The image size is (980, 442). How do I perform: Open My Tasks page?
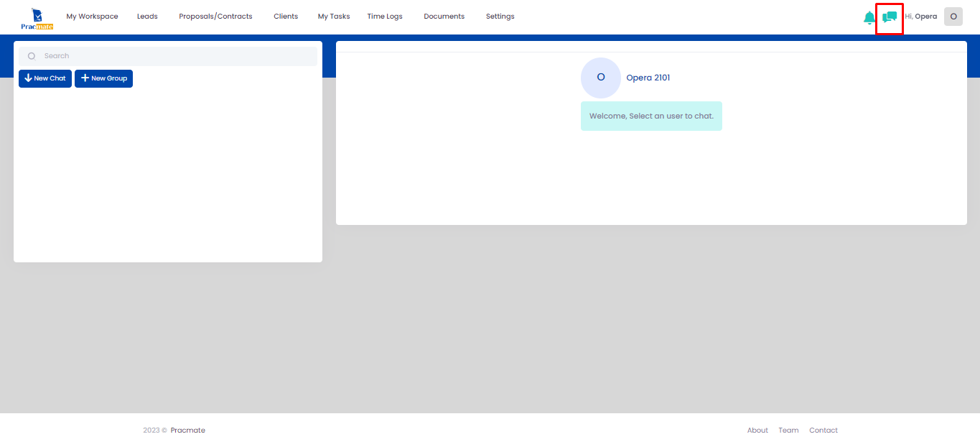pyautogui.click(x=334, y=17)
